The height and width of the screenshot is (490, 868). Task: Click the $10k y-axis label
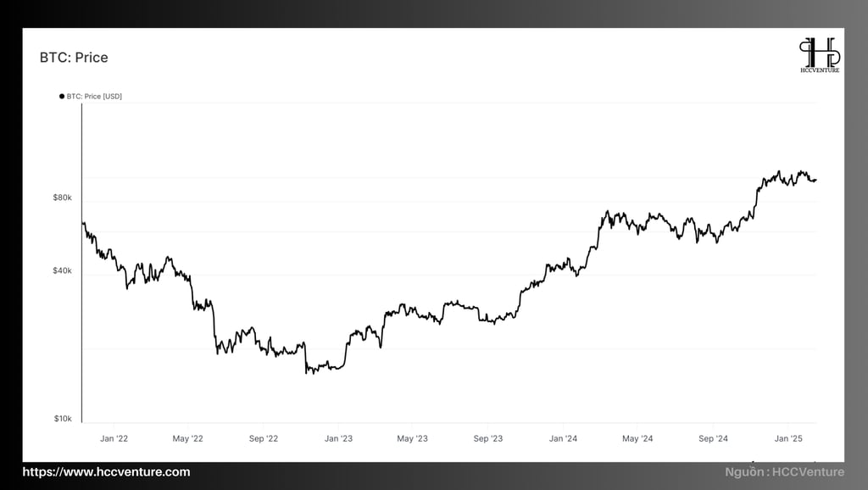pyautogui.click(x=63, y=419)
